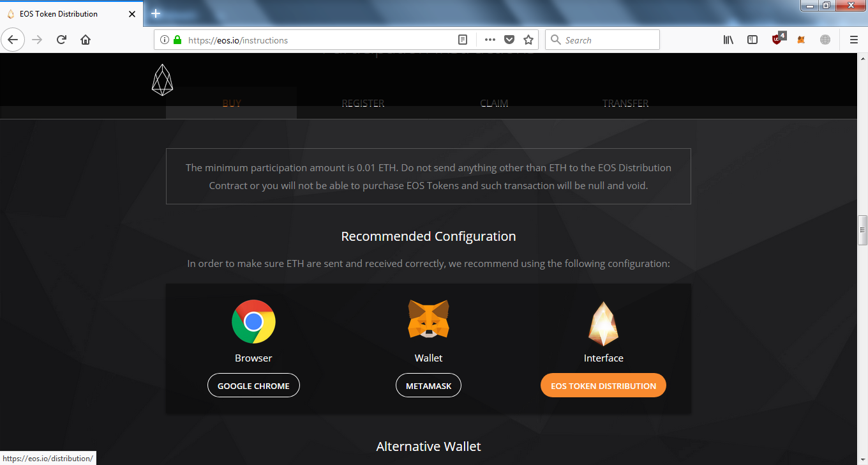Open page actions three-dot menu
The height and width of the screenshot is (465, 868).
[490, 40]
